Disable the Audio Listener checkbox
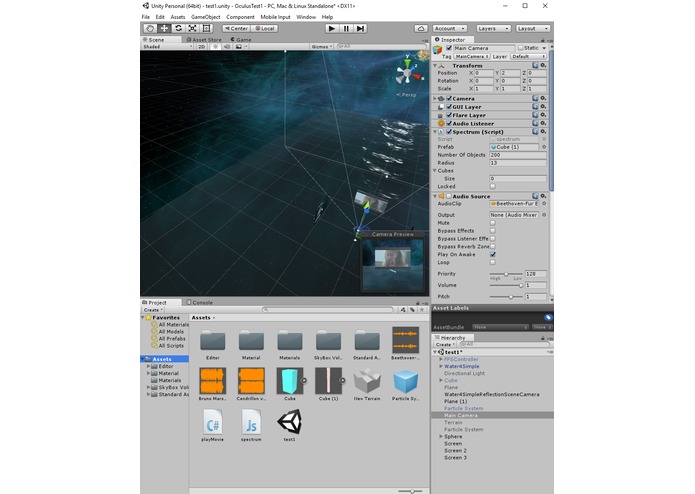Viewport: 695px width, 494px height. [449, 124]
